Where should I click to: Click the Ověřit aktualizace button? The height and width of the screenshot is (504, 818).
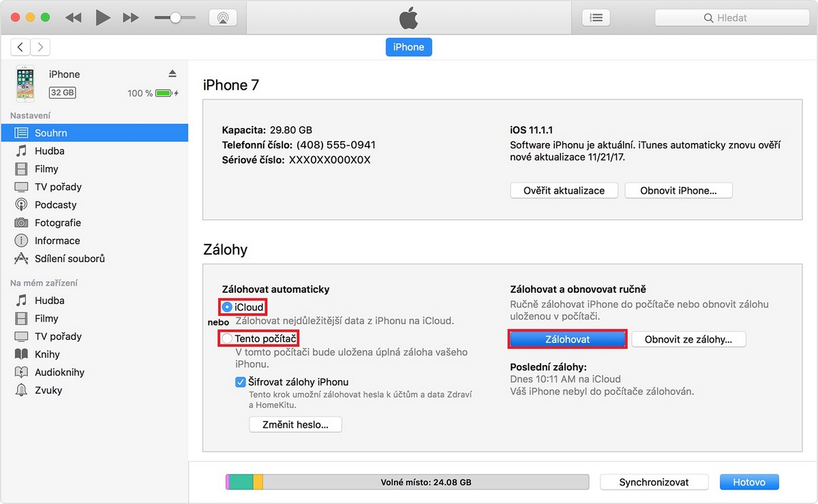click(x=564, y=191)
